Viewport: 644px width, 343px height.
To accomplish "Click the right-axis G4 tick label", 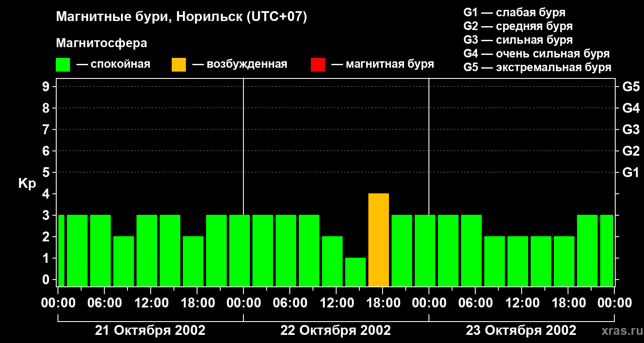I will click(631, 108).
